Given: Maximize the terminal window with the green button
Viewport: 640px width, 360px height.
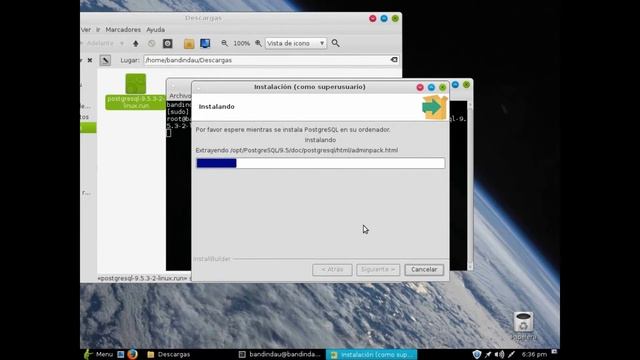Looking at the screenshot, I should point(467,84).
